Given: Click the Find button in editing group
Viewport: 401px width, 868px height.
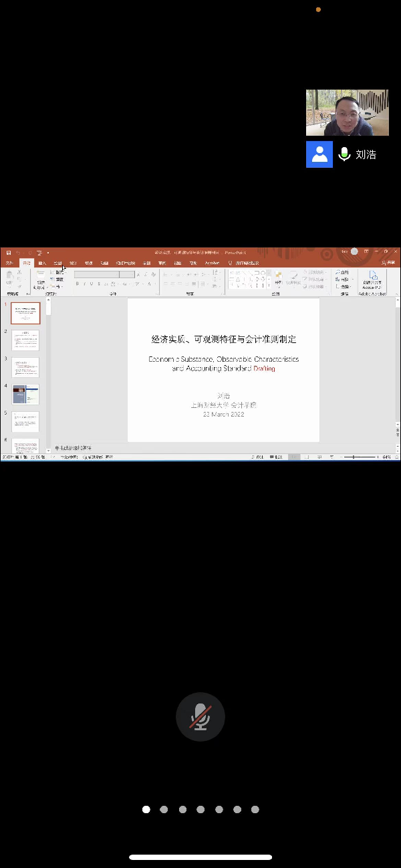Looking at the screenshot, I should click(344, 273).
